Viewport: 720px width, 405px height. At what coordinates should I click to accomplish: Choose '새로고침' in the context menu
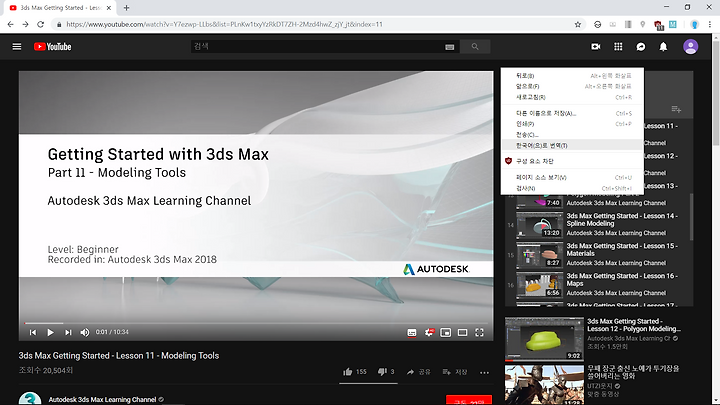pyautogui.click(x=572, y=97)
